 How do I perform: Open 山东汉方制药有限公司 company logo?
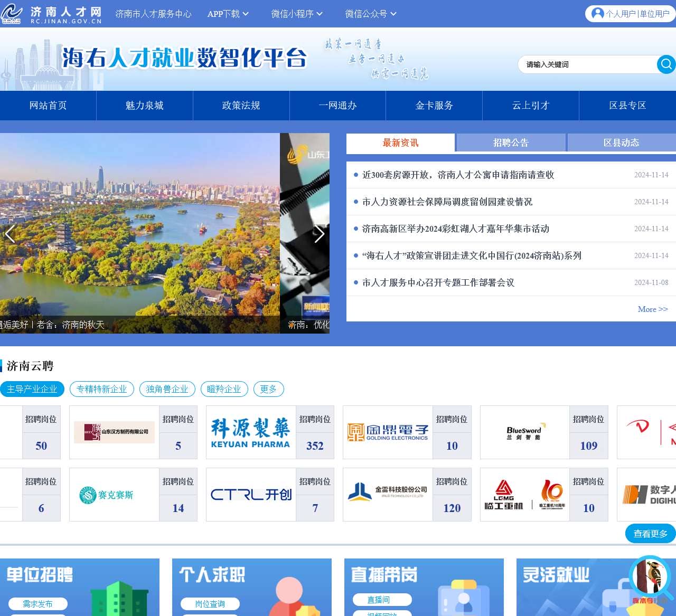coord(114,432)
